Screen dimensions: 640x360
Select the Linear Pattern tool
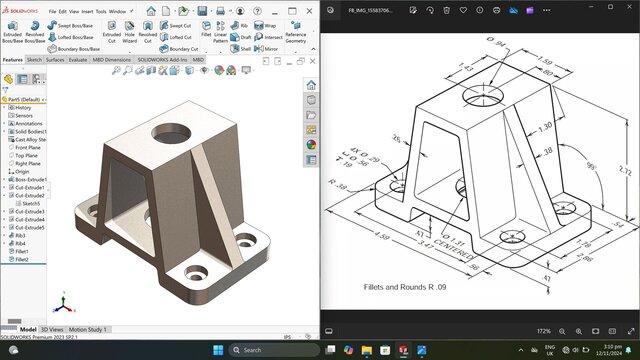pyautogui.click(x=220, y=31)
